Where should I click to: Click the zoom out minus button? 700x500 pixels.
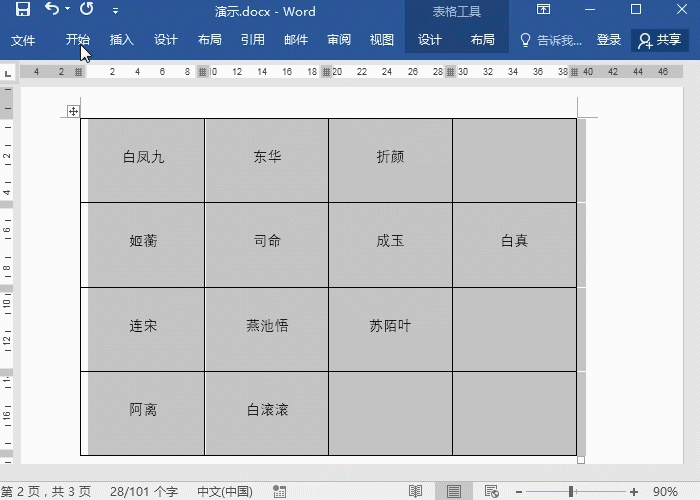(519, 492)
